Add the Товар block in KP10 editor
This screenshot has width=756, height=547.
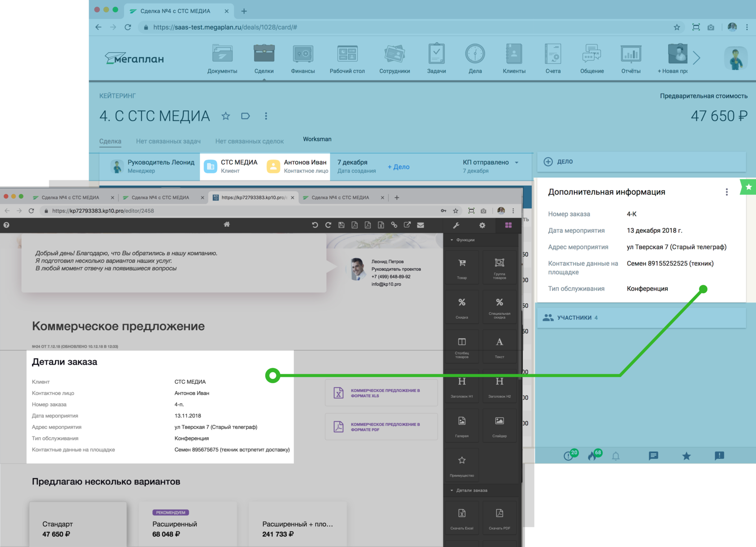pos(462,268)
